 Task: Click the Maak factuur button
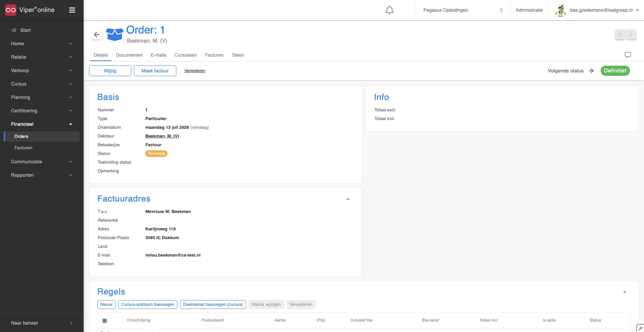tap(155, 71)
